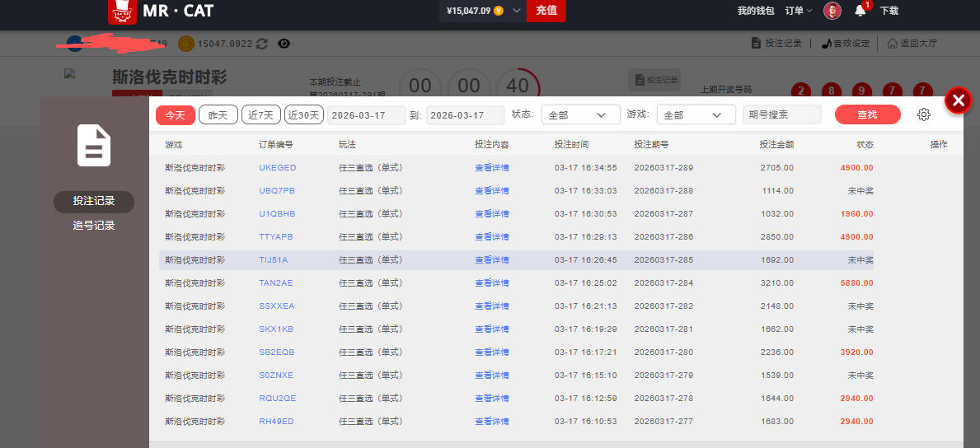The width and height of the screenshot is (980, 448).
Task: Click the MR·CAT logo icon
Action: tap(122, 12)
